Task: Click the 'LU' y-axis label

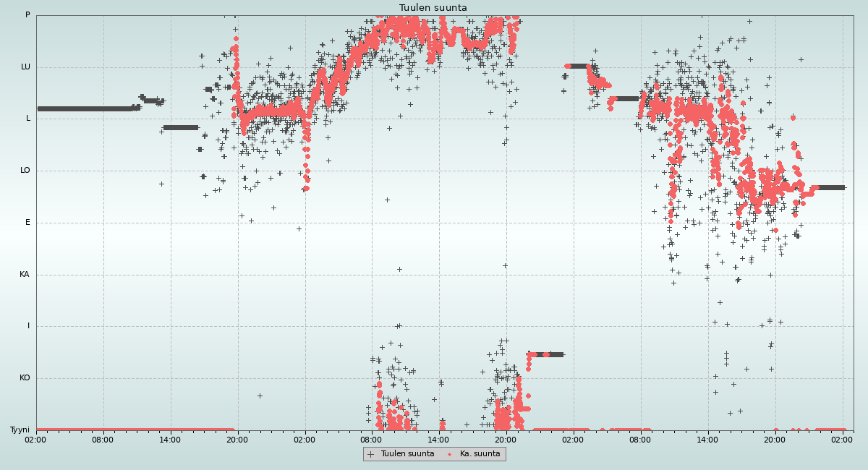Action: click(25, 67)
